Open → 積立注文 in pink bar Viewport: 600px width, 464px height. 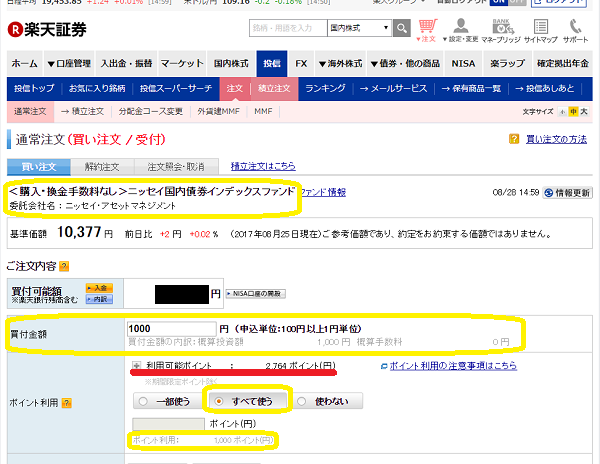point(82,112)
